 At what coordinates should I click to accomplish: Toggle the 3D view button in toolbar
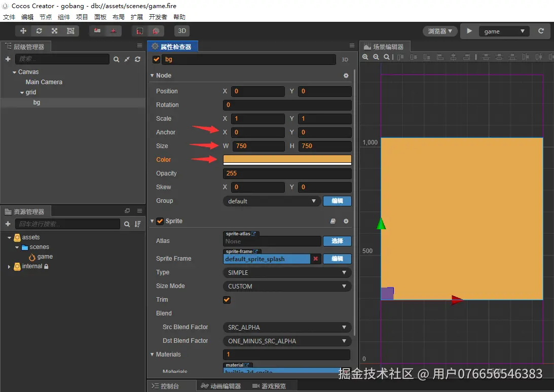click(182, 31)
